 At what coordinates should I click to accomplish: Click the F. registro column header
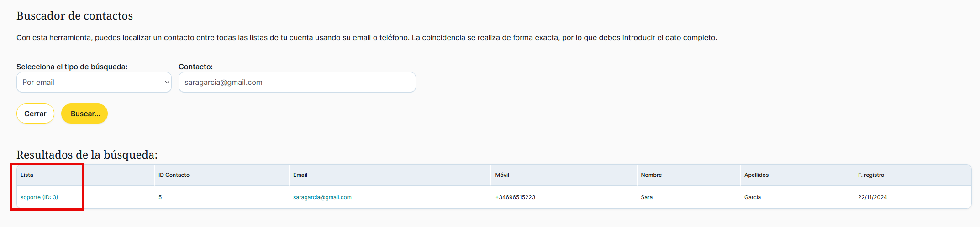click(871, 175)
